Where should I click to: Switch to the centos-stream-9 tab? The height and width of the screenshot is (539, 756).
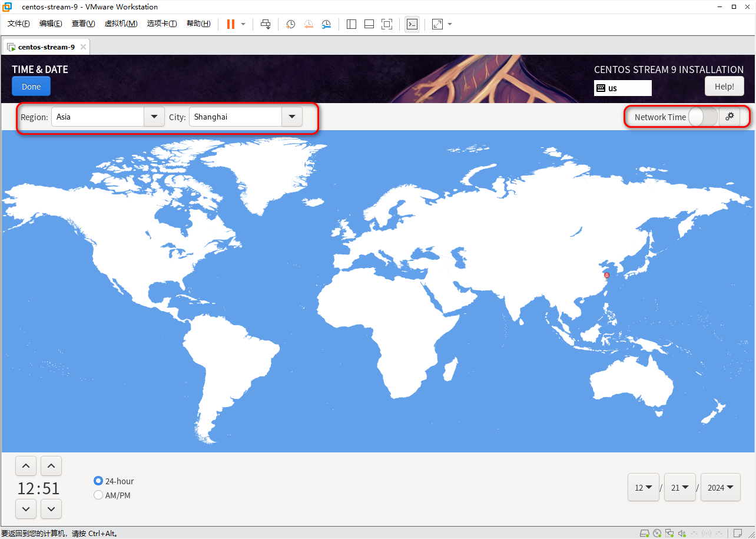(47, 47)
